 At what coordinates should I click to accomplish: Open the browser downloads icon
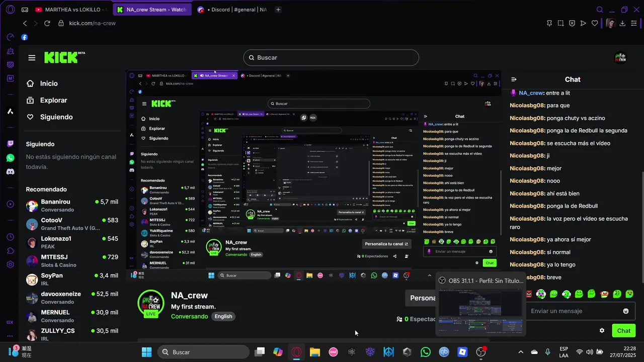pos(622,23)
